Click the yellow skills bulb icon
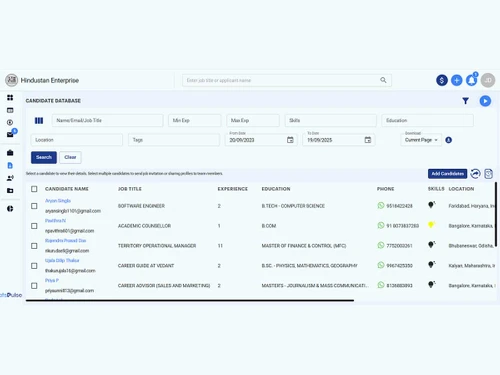The image size is (500, 375). [431, 225]
